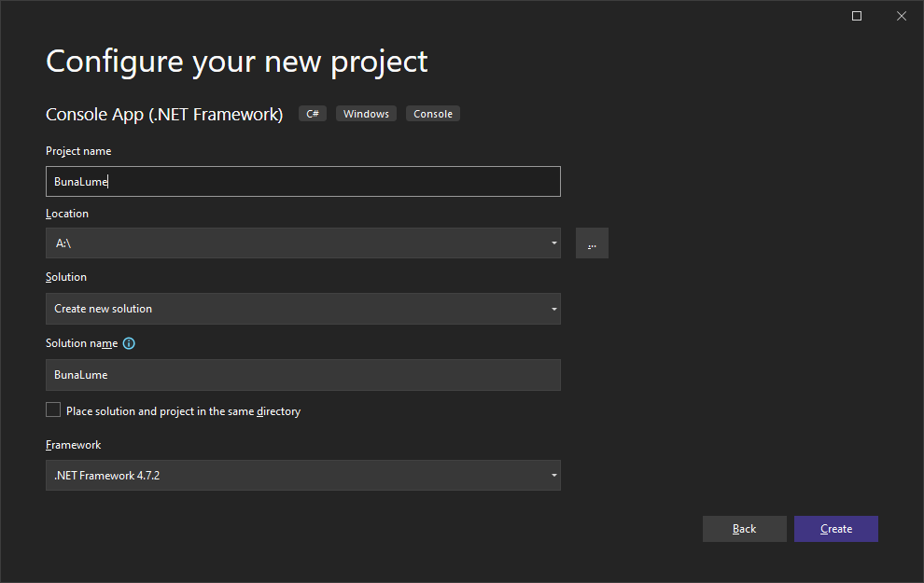This screenshot has height=583, width=924.
Task: Toggle placing solution and project in same directory
Action: [53, 410]
